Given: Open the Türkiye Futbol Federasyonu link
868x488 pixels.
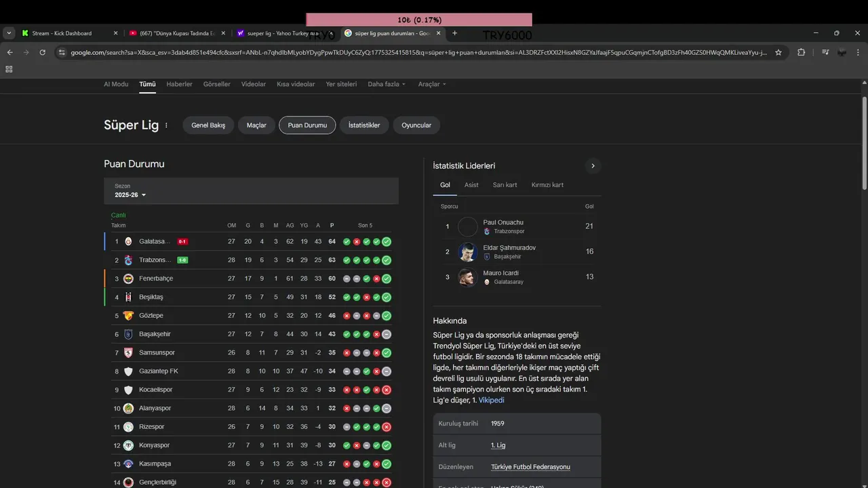Looking at the screenshot, I should pyautogui.click(x=530, y=467).
